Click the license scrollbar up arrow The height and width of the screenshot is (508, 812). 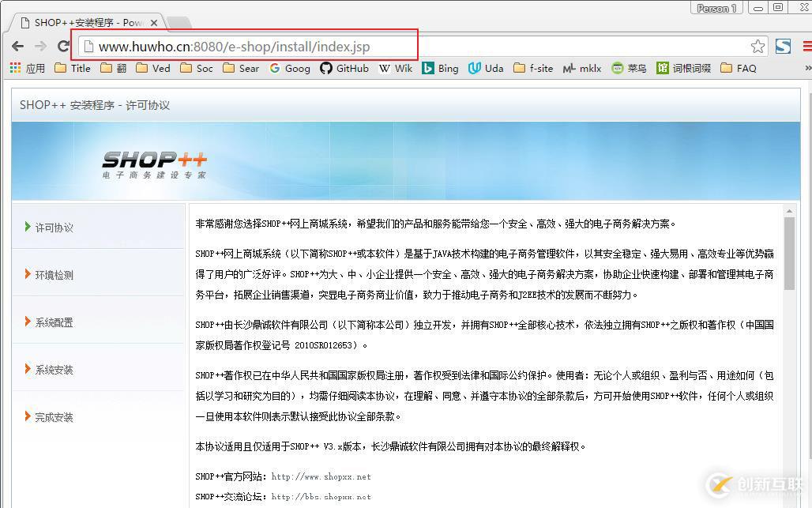click(x=789, y=211)
